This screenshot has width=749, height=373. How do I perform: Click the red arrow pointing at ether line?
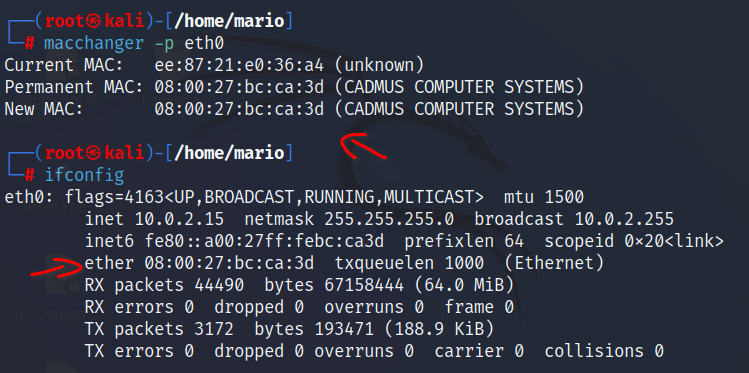point(56,267)
